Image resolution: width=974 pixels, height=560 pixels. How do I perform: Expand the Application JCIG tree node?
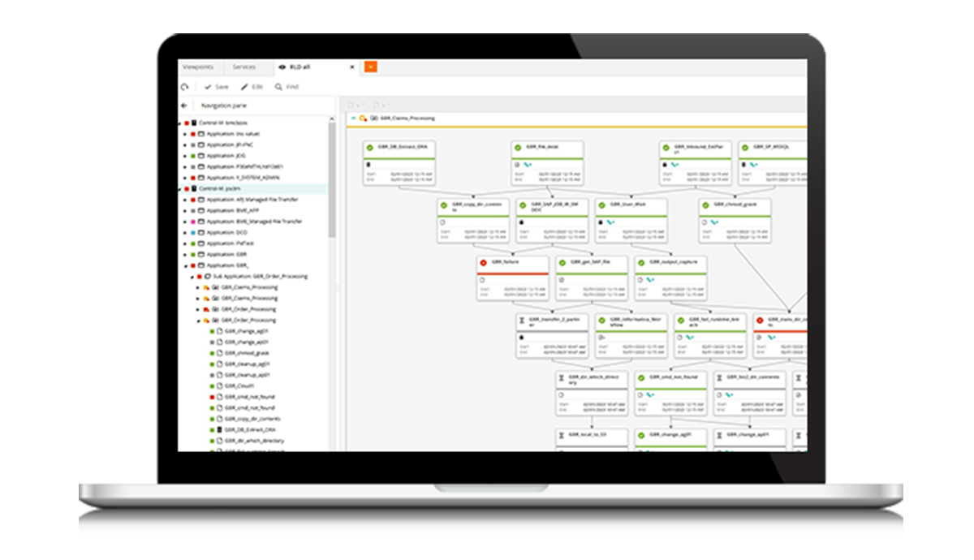tap(185, 156)
